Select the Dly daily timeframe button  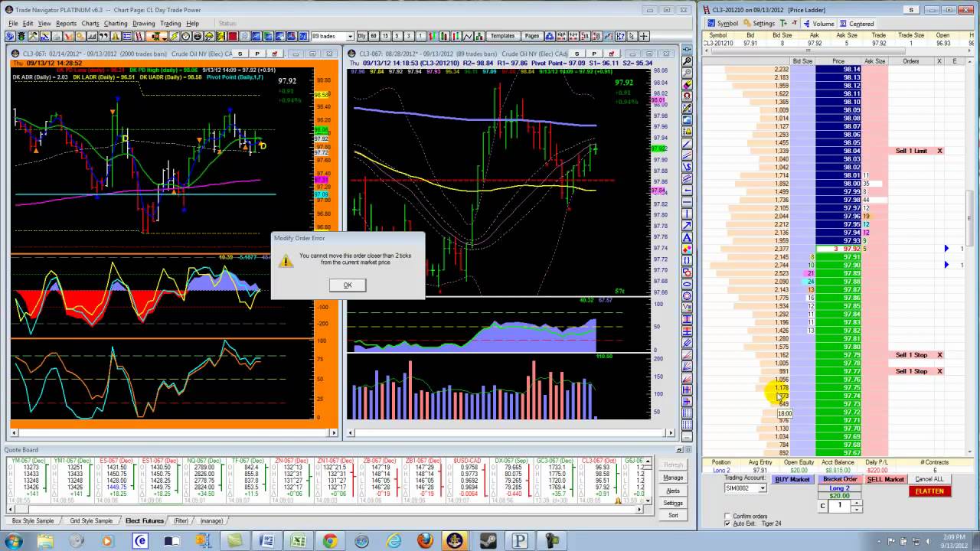(x=361, y=36)
